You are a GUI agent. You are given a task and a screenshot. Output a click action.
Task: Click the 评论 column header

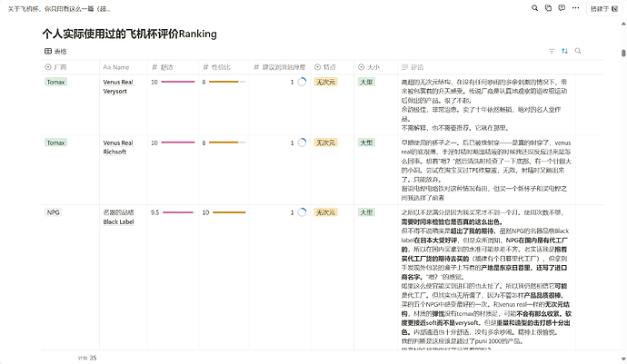(x=486, y=67)
